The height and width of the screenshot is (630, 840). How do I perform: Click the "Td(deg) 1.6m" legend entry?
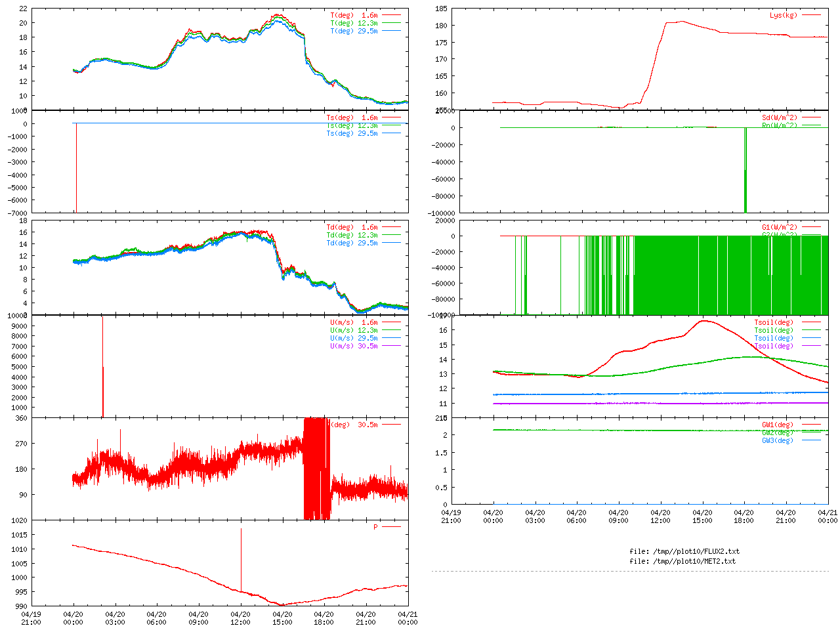[x=363, y=227]
